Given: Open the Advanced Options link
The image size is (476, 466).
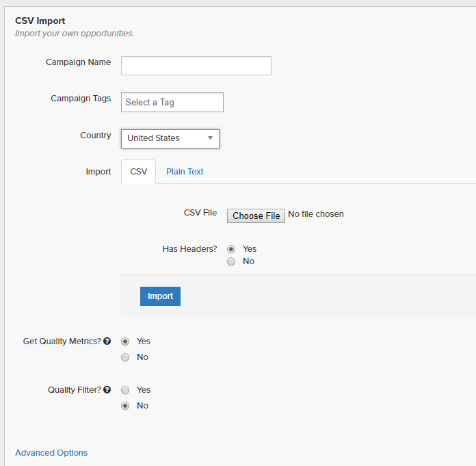Looking at the screenshot, I should [x=51, y=453].
